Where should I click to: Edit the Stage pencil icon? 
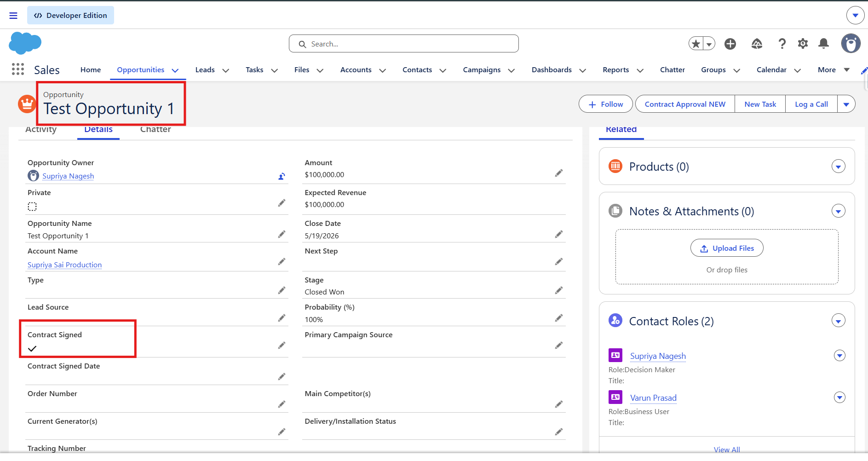click(558, 290)
